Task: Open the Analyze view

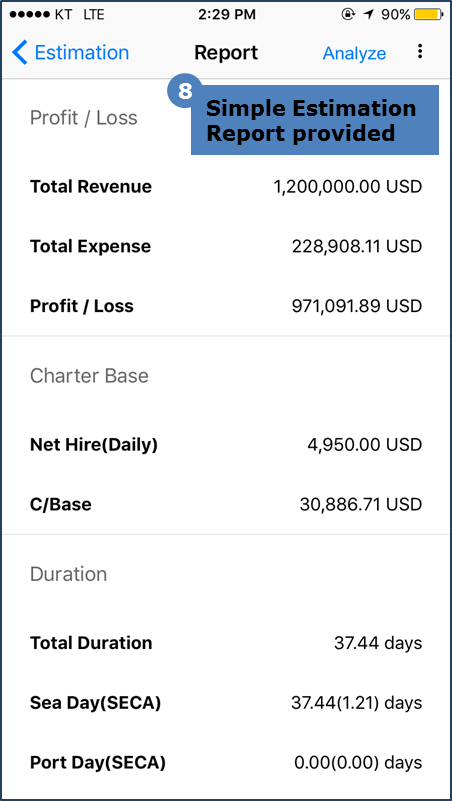Action: (x=354, y=53)
